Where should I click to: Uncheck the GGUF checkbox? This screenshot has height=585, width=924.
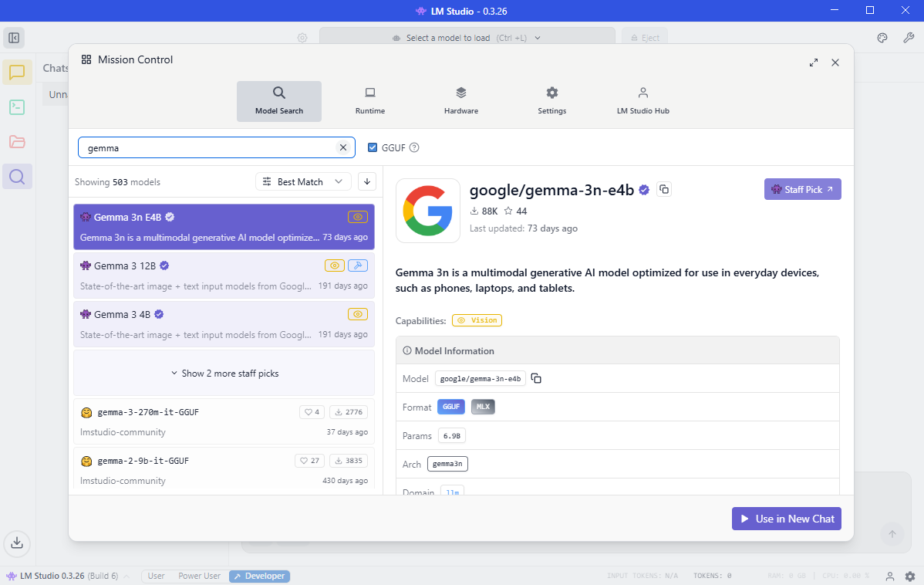pyautogui.click(x=373, y=147)
